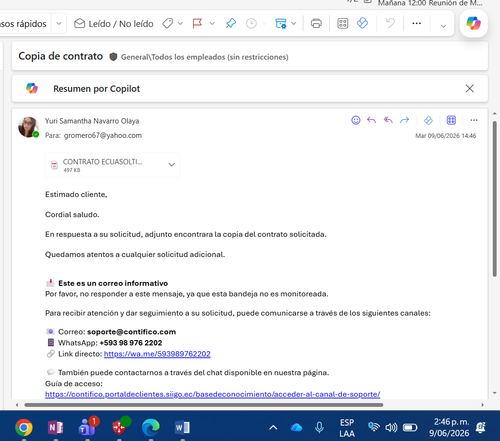The image size is (500, 441).
Task: Open message more actions ellipsis
Action: pyautogui.click(x=474, y=120)
